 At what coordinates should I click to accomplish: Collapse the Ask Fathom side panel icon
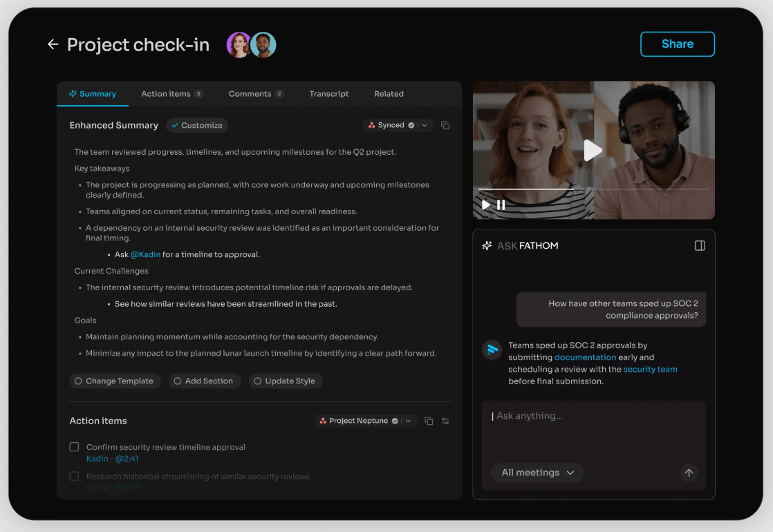(x=700, y=245)
